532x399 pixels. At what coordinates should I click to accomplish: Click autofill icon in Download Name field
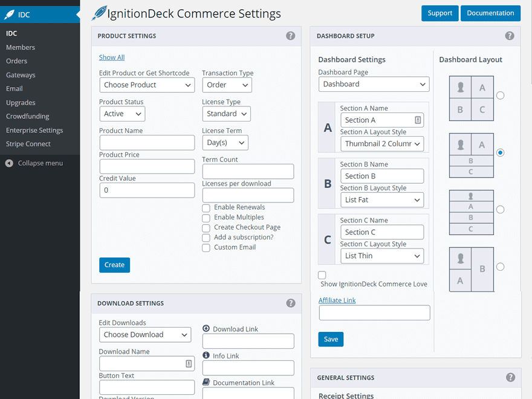point(189,364)
